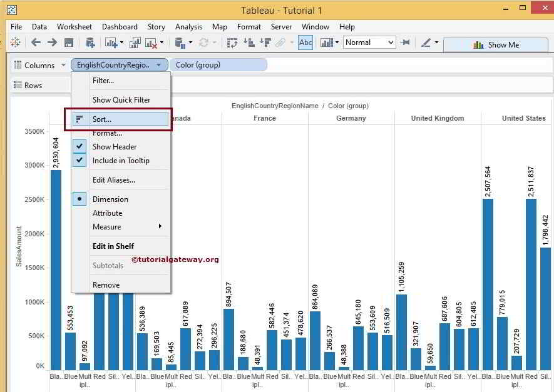This screenshot has height=392, width=554.
Task: Click the back (undo) arrow in toolbar
Action: 36,43
